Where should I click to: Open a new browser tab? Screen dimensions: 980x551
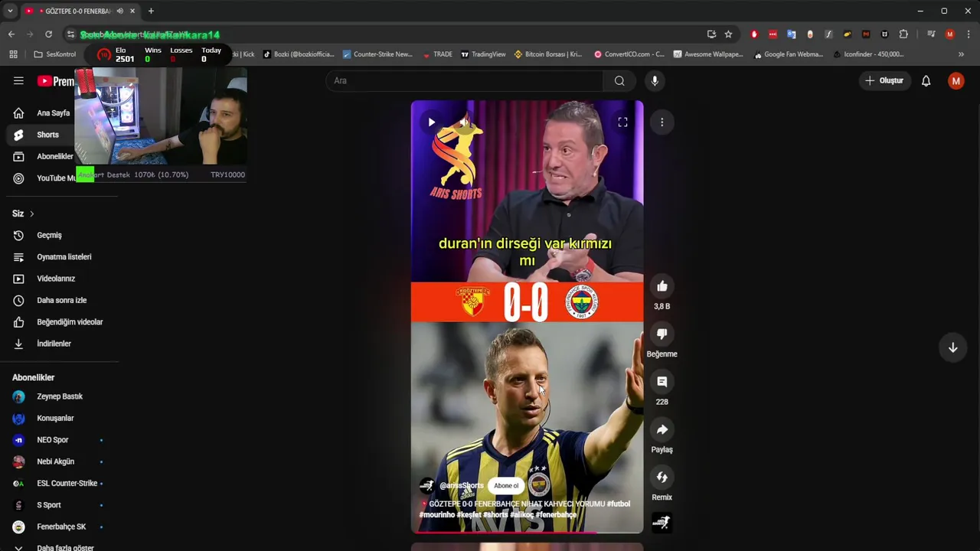pos(151,11)
